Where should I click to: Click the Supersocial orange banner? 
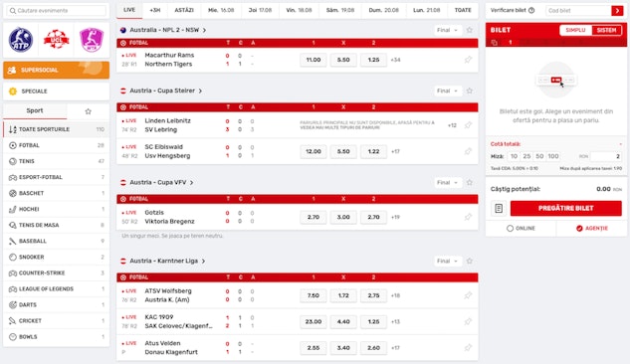[57, 70]
